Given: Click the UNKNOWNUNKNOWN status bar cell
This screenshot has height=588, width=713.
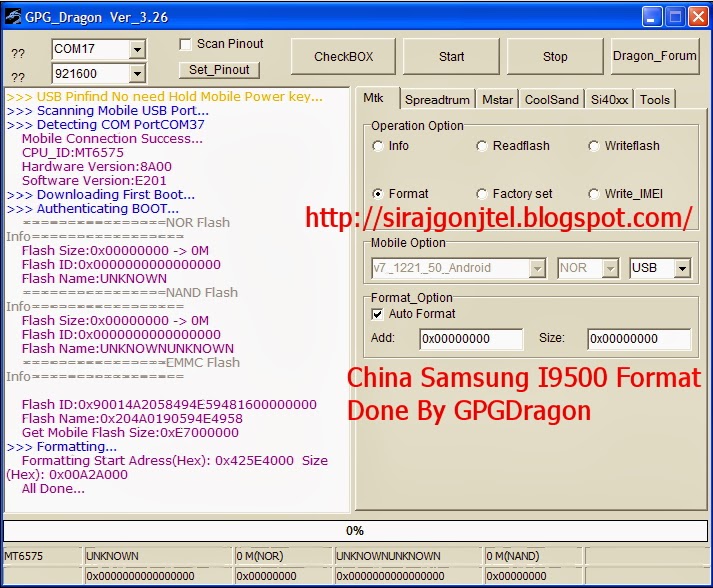Looking at the screenshot, I should tap(408, 556).
